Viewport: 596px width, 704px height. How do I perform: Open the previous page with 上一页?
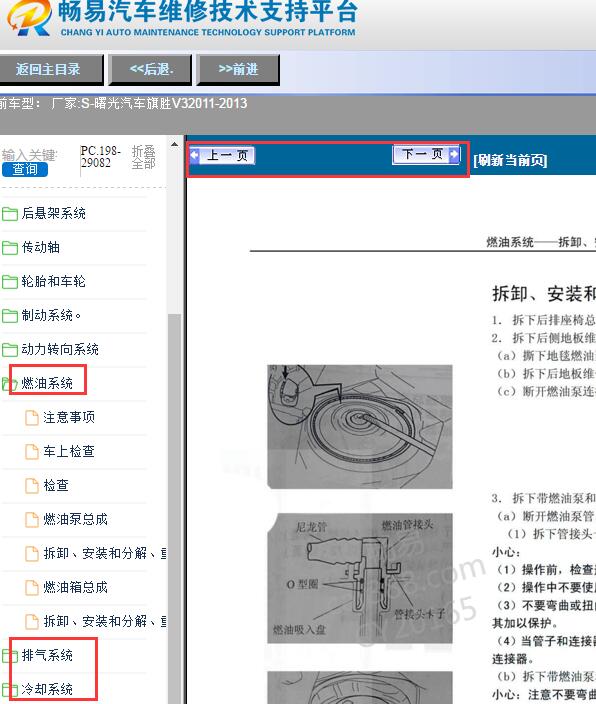(222, 155)
